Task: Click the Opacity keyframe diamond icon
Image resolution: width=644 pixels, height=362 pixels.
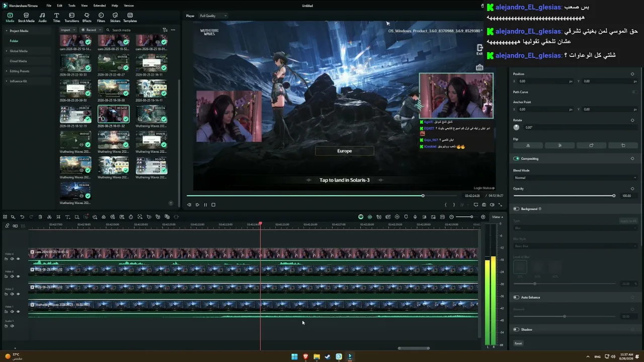Action: pyautogui.click(x=632, y=189)
